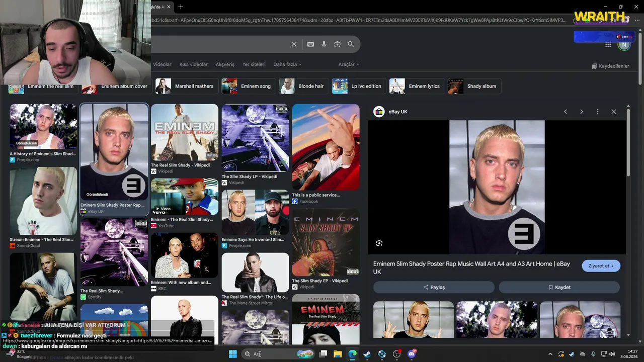This screenshot has height=362, width=644.
Task: Open the 'Kaydedilenler' saved items link
Action: coord(610,66)
